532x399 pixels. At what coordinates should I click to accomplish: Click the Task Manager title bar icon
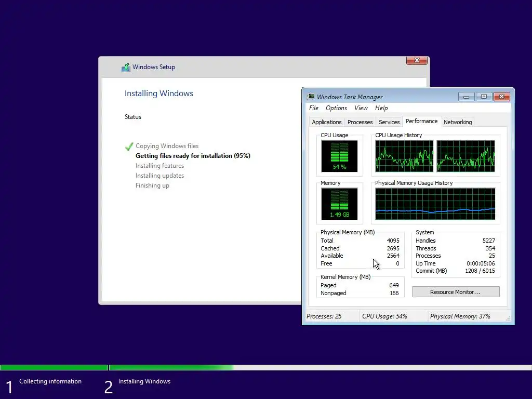[x=311, y=97]
